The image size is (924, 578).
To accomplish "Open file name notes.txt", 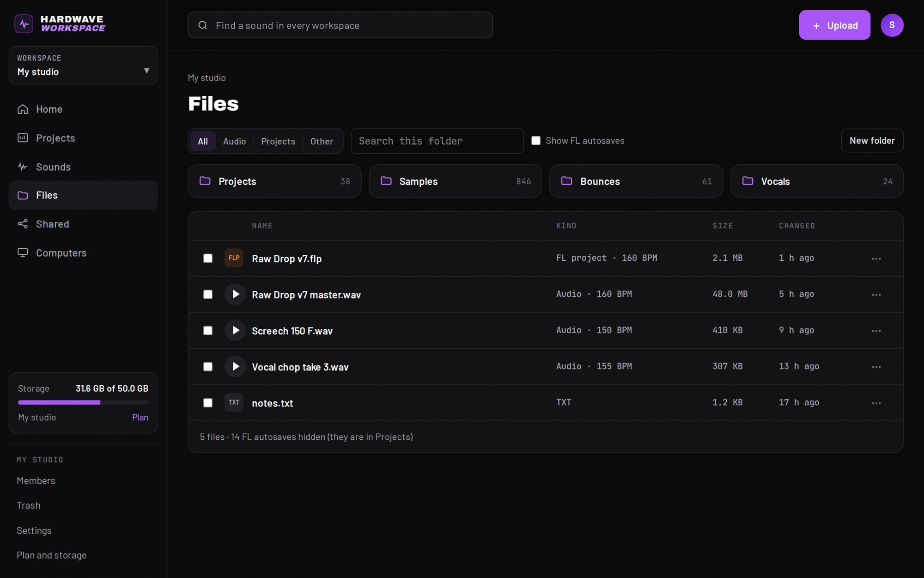I will 272,403.
